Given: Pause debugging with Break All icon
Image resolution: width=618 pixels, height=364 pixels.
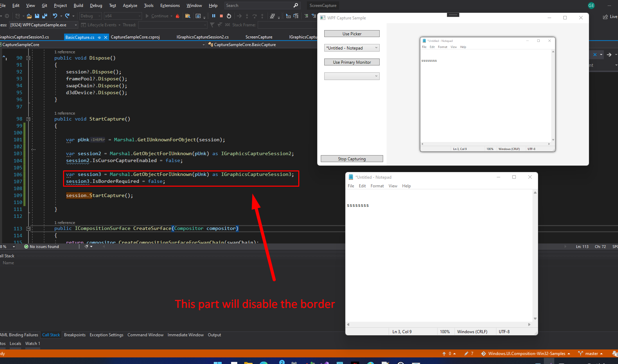Looking at the screenshot, I should point(214,16).
